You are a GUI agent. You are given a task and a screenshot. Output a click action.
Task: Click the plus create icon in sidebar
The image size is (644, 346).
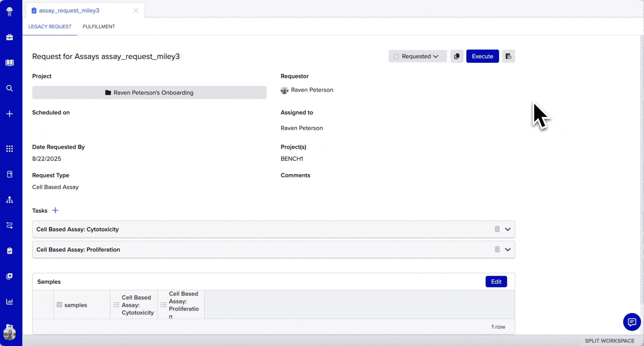click(10, 114)
